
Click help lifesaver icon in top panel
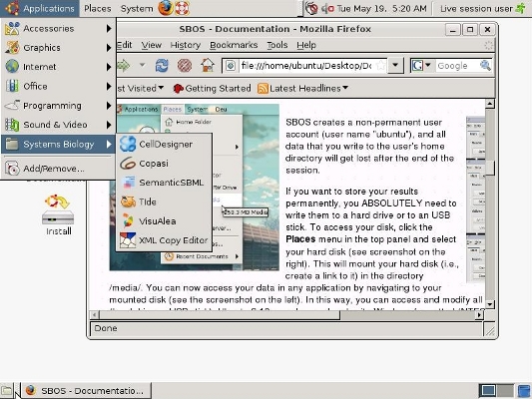click(x=183, y=8)
